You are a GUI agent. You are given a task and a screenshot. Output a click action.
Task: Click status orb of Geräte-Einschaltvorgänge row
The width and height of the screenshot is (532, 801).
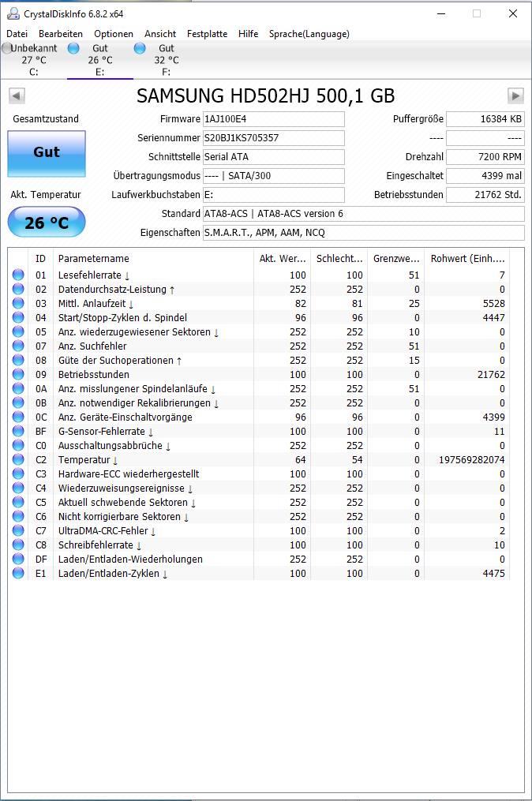[x=18, y=417]
